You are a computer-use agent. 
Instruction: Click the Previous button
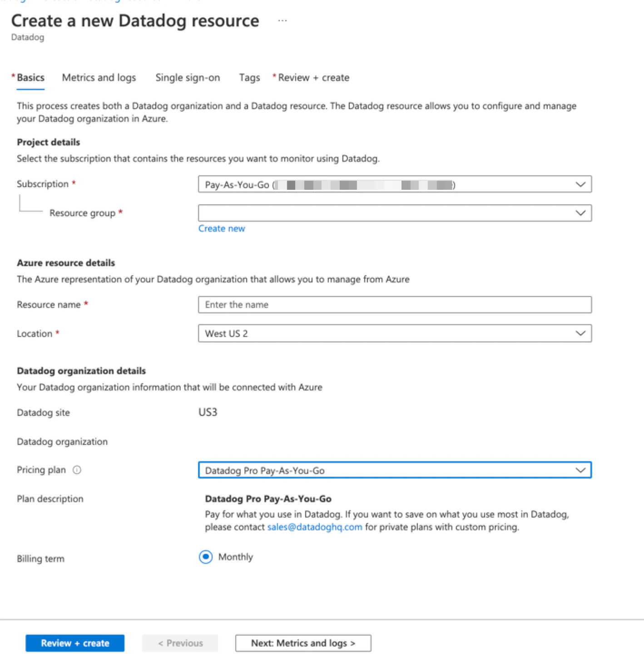[x=180, y=643]
